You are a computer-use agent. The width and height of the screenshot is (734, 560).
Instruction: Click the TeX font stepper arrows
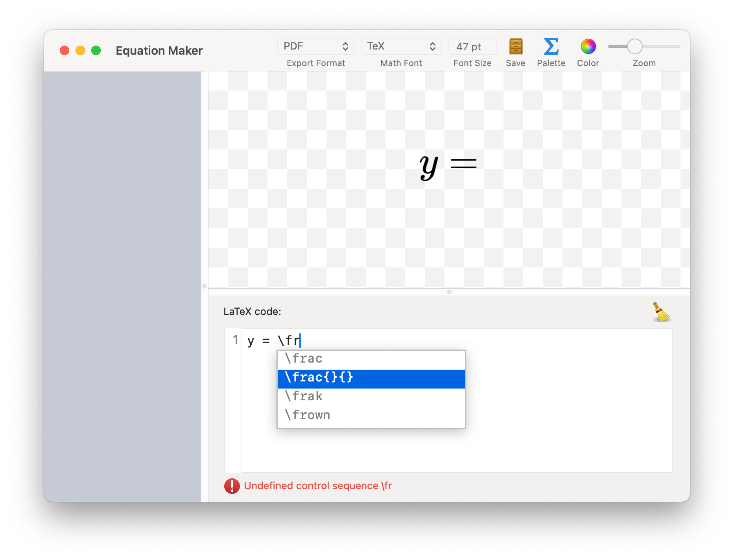(x=432, y=46)
